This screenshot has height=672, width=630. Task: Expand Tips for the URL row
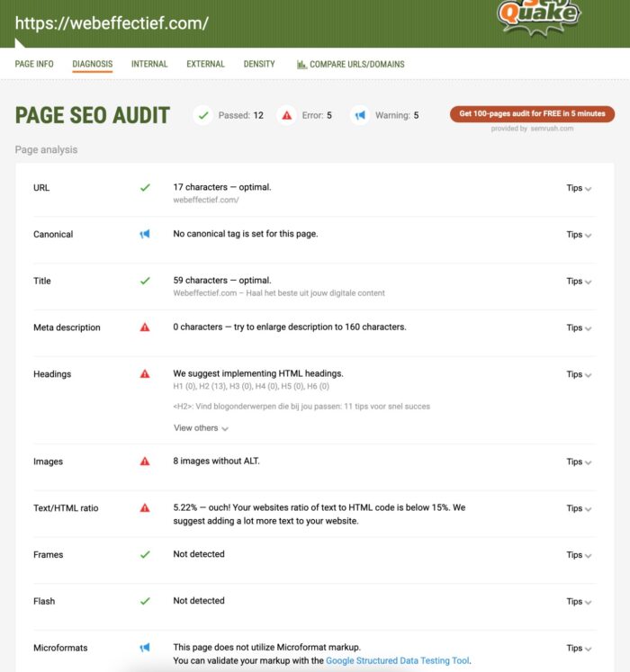click(x=579, y=188)
